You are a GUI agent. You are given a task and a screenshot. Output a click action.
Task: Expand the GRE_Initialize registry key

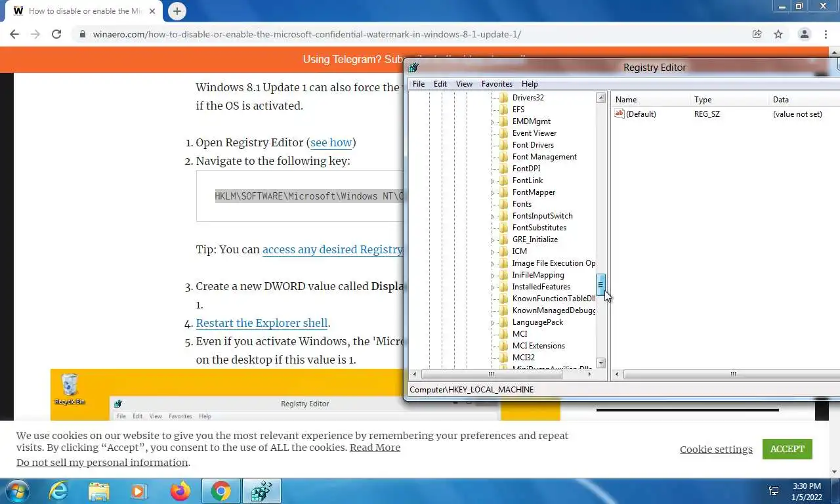pyautogui.click(x=493, y=240)
